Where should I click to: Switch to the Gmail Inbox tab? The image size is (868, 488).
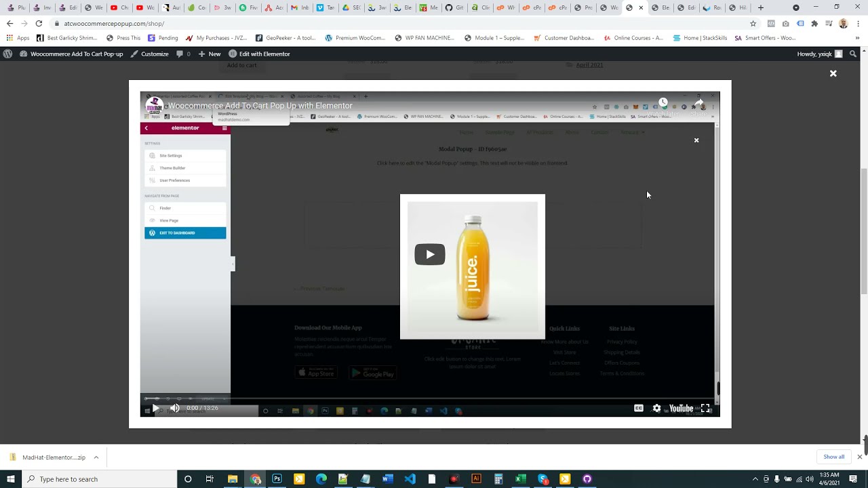298,7
